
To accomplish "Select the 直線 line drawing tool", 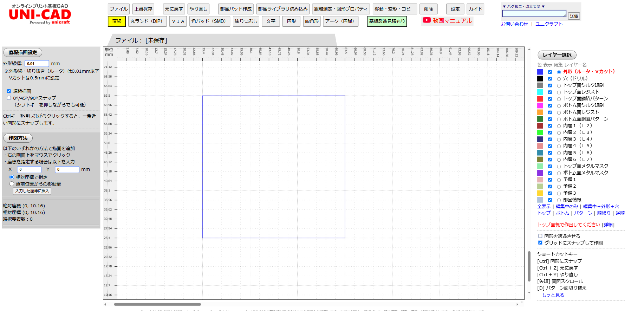I will 117,21.
